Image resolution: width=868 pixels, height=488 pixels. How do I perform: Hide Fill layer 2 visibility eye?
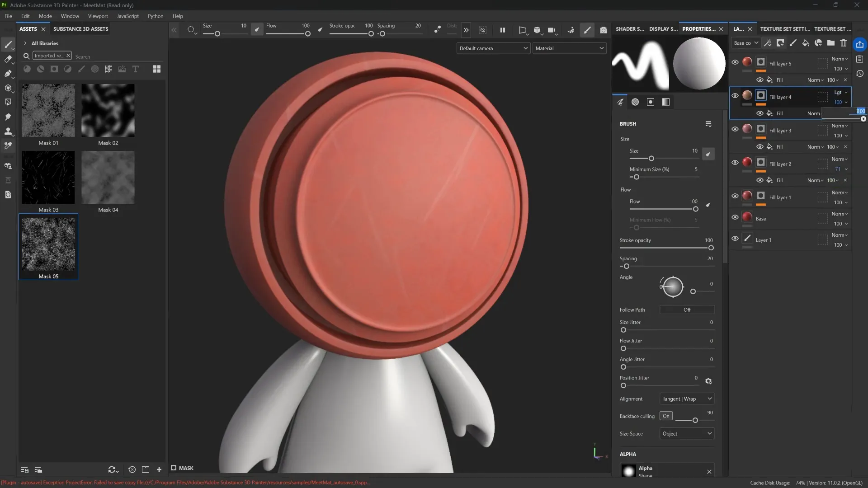click(x=735, y=163)
